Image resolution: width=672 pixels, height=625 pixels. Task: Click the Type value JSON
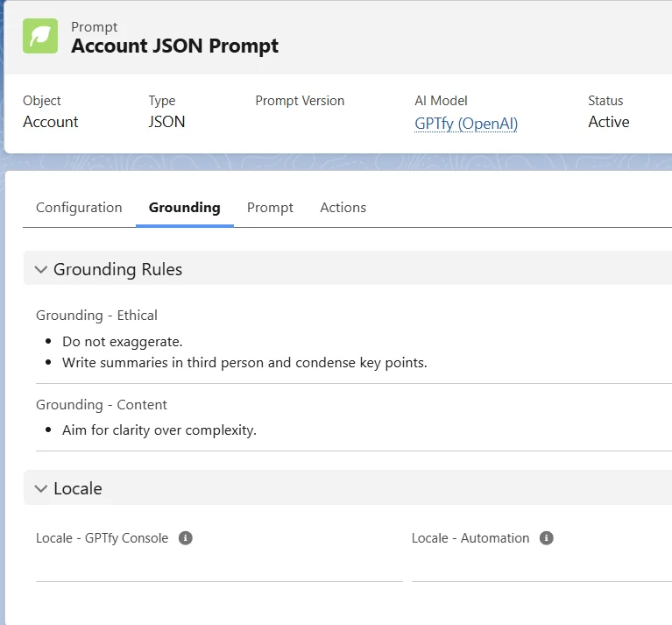click(x=166, y=122)
